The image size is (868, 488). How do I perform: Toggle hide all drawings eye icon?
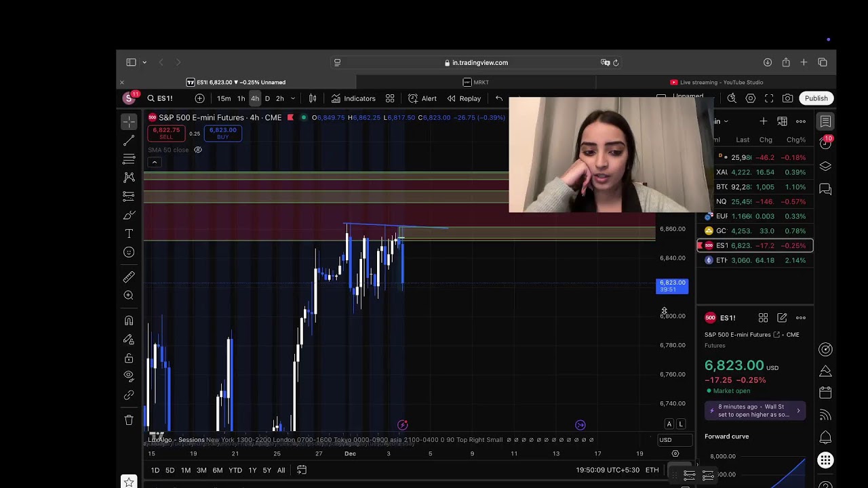coord(129,376)
